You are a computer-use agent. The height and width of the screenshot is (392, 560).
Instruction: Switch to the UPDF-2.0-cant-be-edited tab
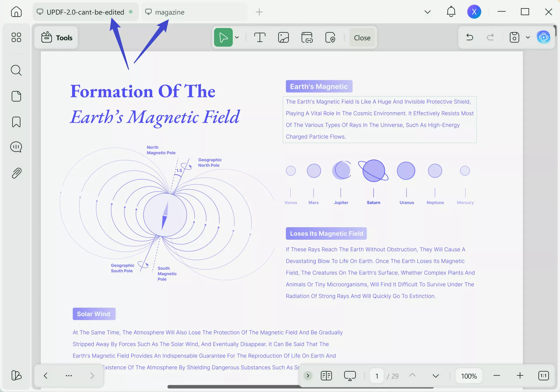(85, 12)
